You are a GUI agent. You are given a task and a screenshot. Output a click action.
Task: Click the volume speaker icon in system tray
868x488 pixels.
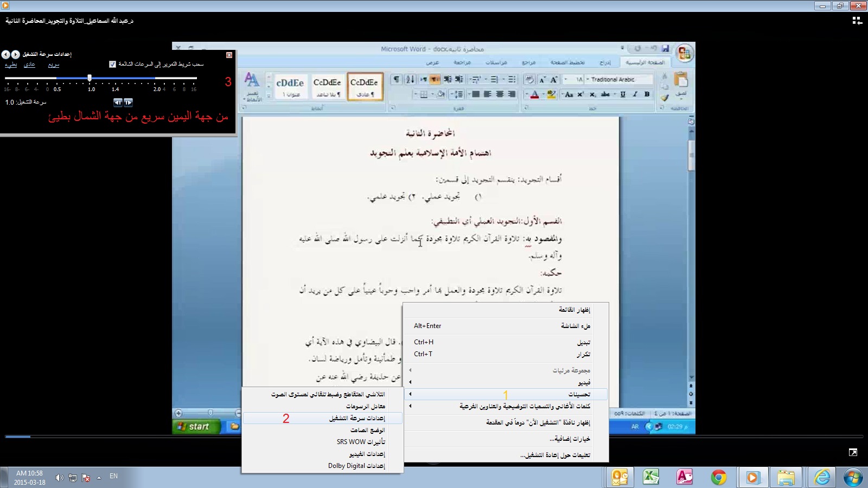59,478
